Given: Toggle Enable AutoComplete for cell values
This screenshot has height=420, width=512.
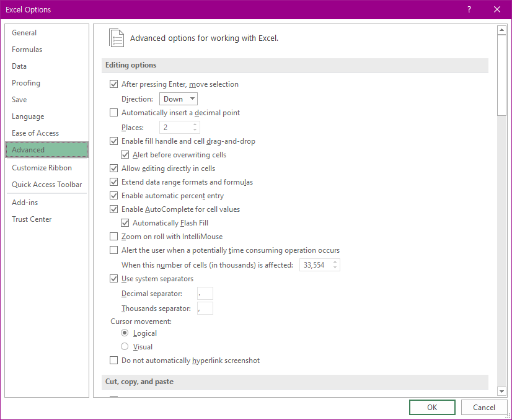Looking at the screenshot, I should pos(113,209).
